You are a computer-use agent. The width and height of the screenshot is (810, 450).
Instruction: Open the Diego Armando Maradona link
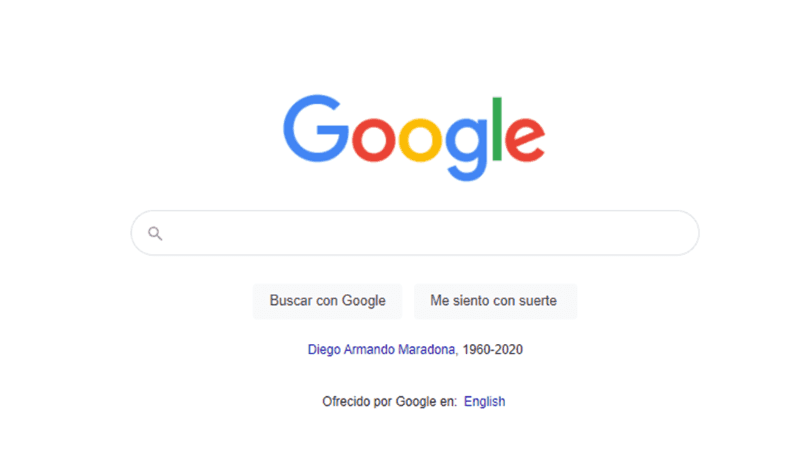pos(381,350)
